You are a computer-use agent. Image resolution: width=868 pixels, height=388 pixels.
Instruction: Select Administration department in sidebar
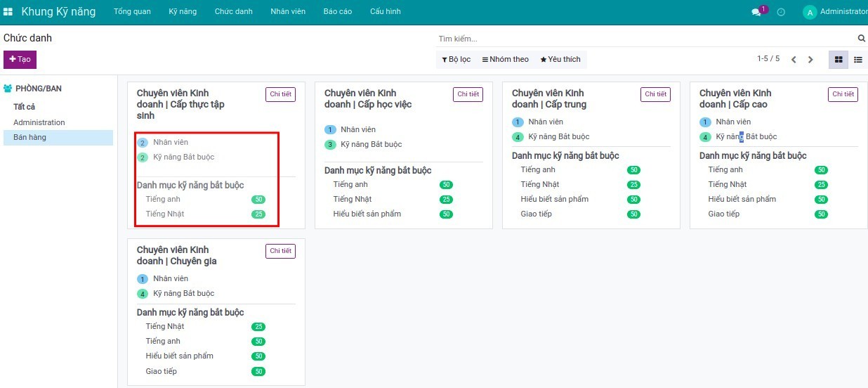pyautogui.click(x=39, y=122)
